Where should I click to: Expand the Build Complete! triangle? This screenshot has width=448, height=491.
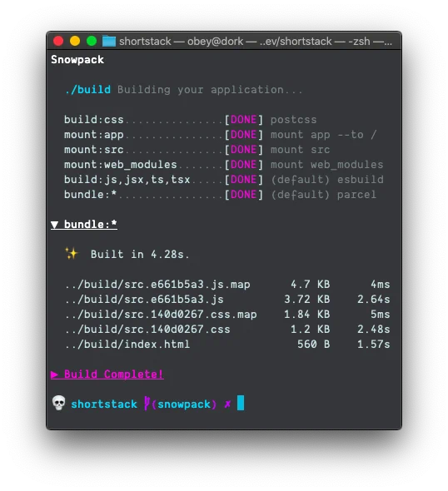click(x=54, y=374)
